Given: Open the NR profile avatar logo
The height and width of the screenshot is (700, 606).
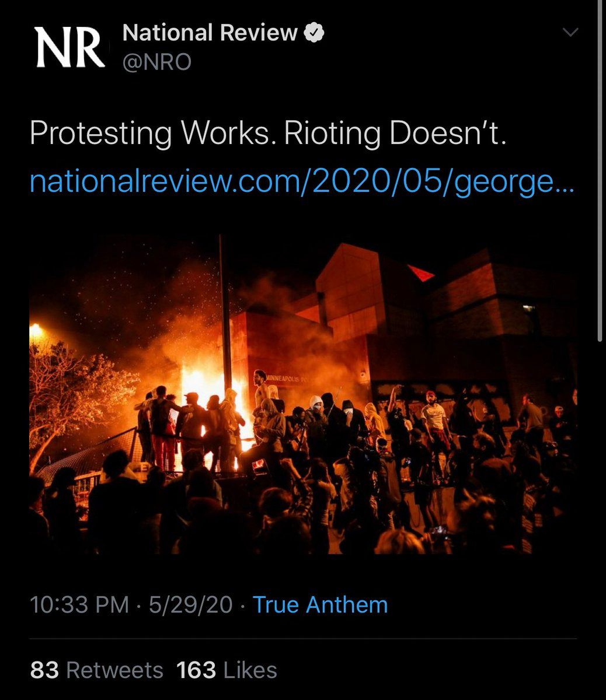Looking at the screenshot, I should (71, 48).
